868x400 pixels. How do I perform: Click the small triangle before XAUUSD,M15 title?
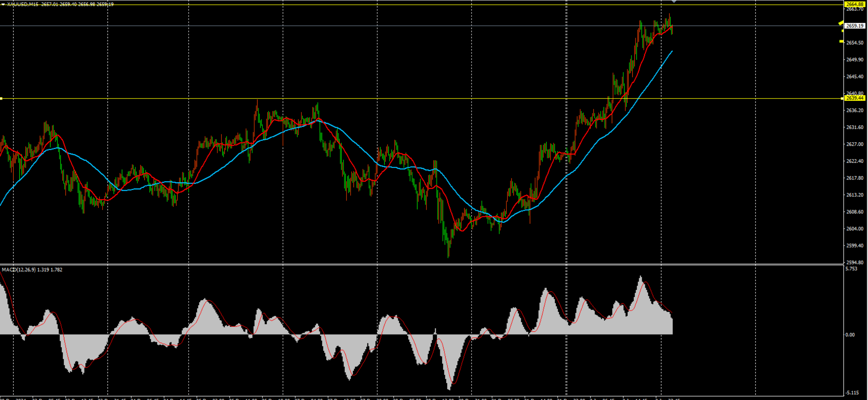tap(3, 5)
